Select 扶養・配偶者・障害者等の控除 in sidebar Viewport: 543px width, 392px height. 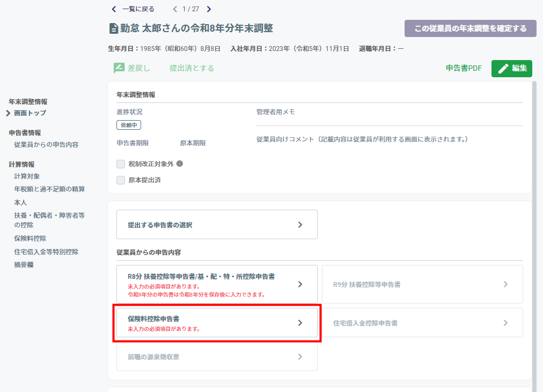pos(49,220)
